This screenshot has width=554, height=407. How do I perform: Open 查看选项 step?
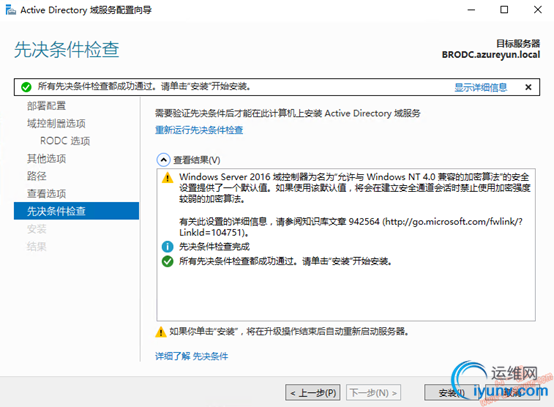(46, 194)
